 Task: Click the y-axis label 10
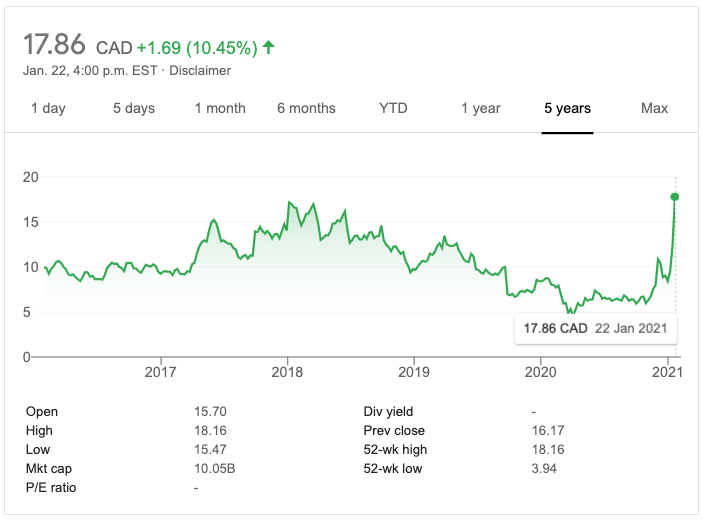point(30,267)
